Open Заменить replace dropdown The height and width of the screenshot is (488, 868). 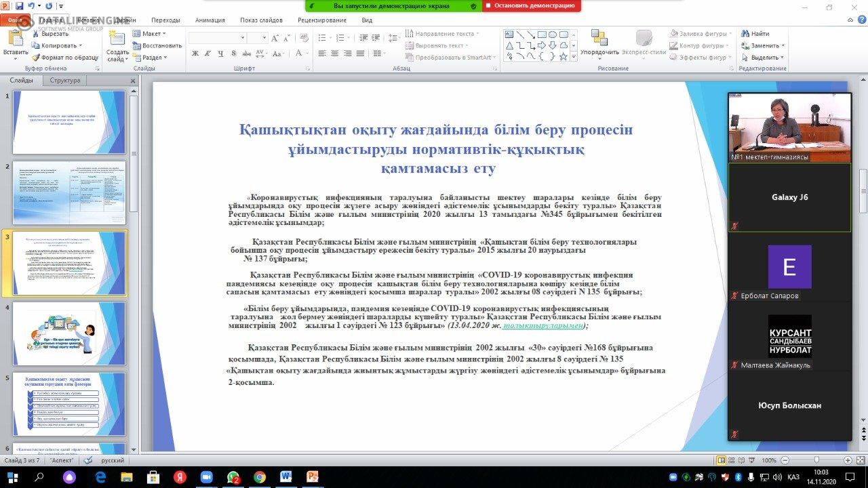[x=762, y=45]
